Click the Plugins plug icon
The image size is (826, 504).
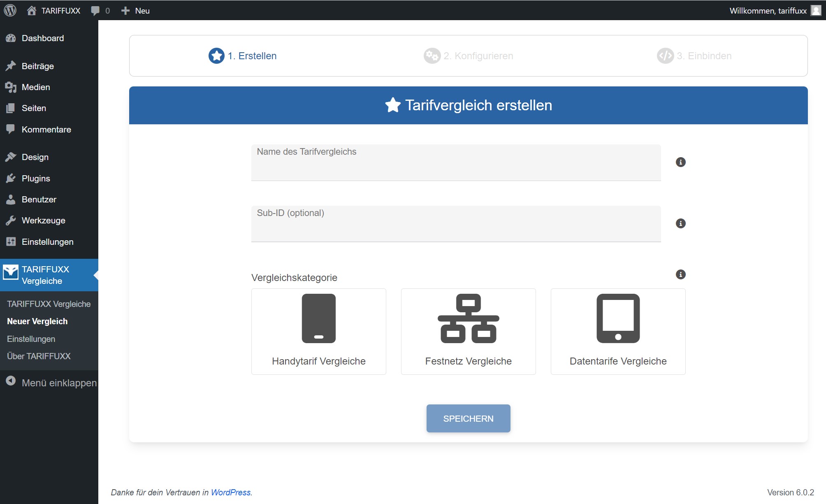11,179
